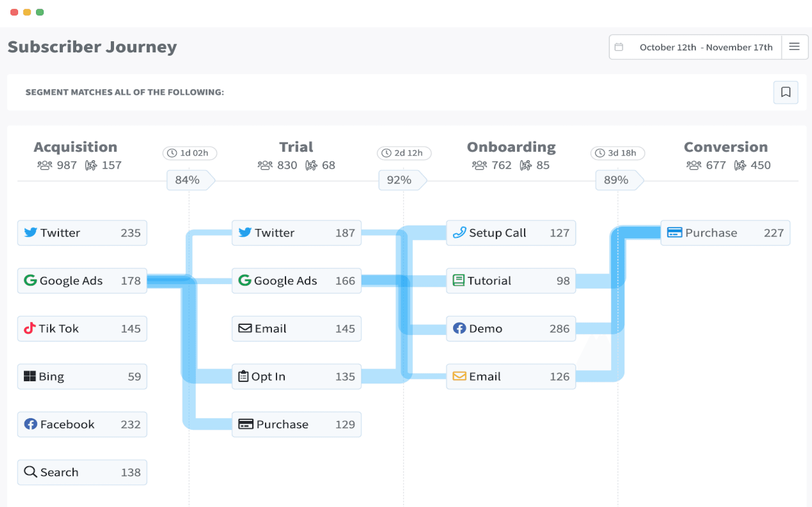Image resolution: width=812 pixels, height=507 pixels.
Task: Click the Tutorial book icon
Action: point(458,280)
